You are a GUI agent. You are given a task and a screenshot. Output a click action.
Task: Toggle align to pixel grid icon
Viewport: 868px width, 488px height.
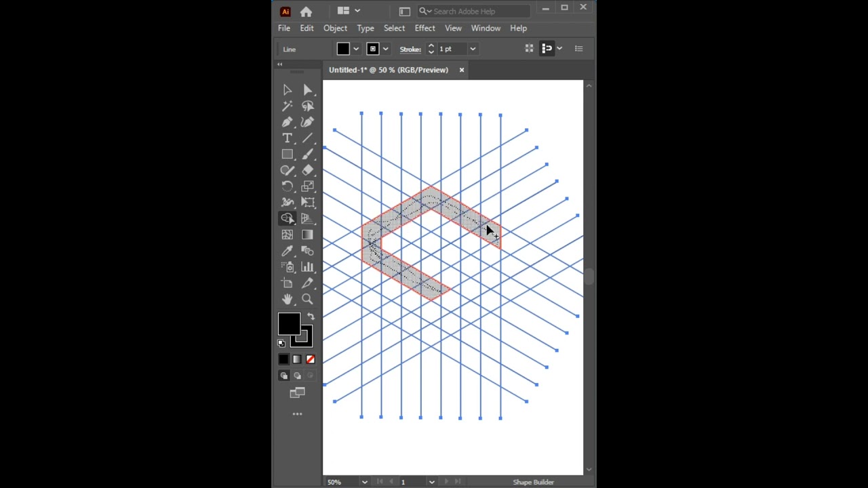529,49
